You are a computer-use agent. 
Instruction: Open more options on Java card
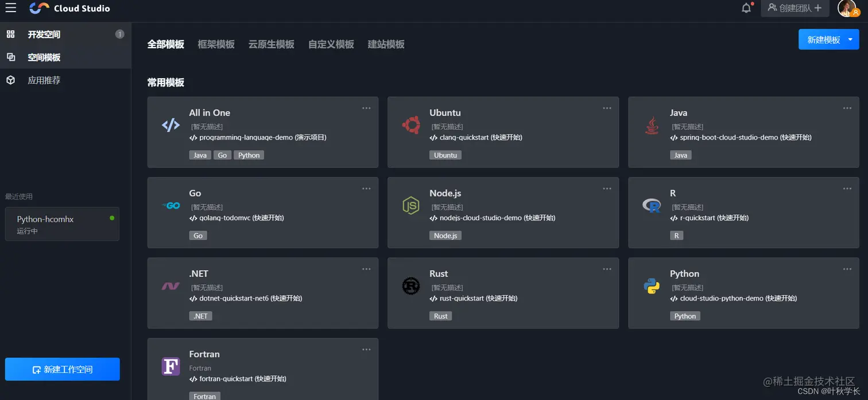(x=847, y=108)
